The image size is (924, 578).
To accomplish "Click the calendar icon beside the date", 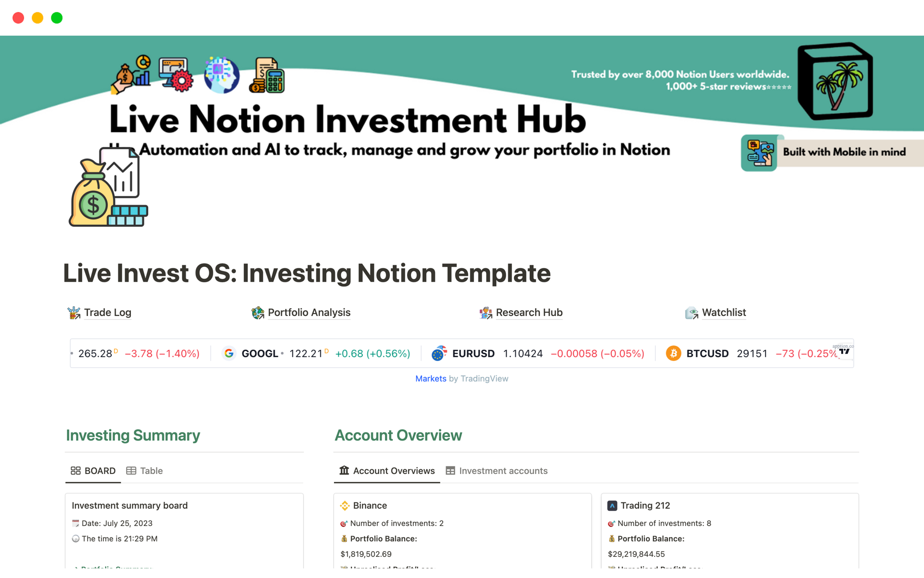I will click(x=76, y=523).
